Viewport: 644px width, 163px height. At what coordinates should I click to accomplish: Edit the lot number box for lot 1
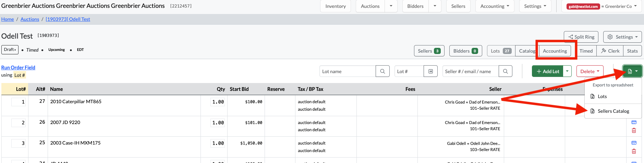[19, 102]
